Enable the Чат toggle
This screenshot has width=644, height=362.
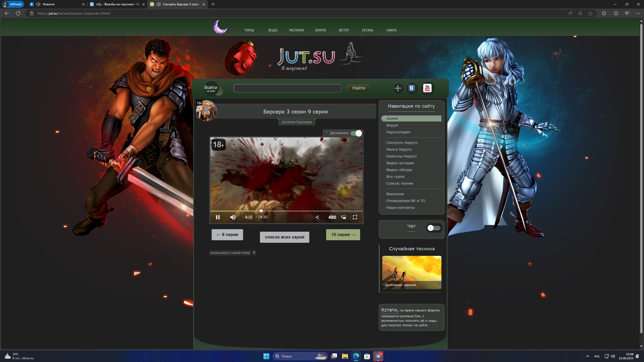(x=434, y=228)
